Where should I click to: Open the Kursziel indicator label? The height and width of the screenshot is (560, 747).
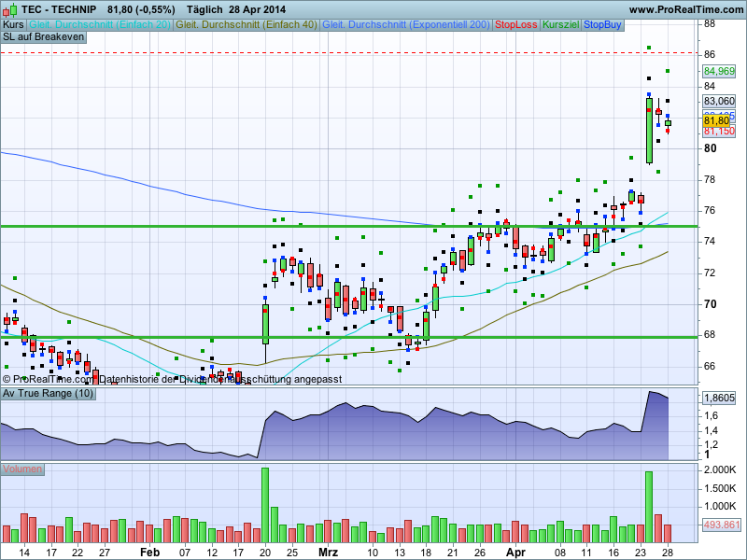pos(561,25)
